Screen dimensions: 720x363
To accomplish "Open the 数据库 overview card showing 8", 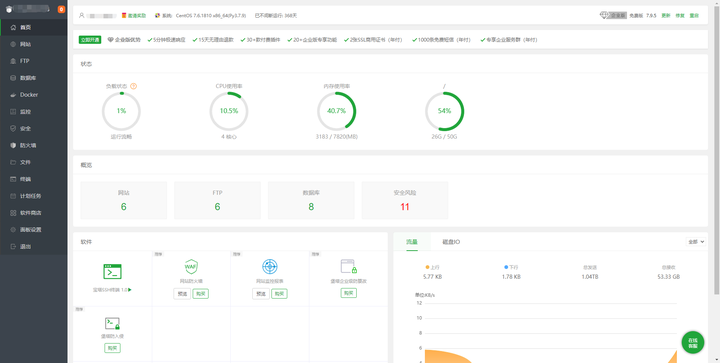I will (x=311, y=200).
